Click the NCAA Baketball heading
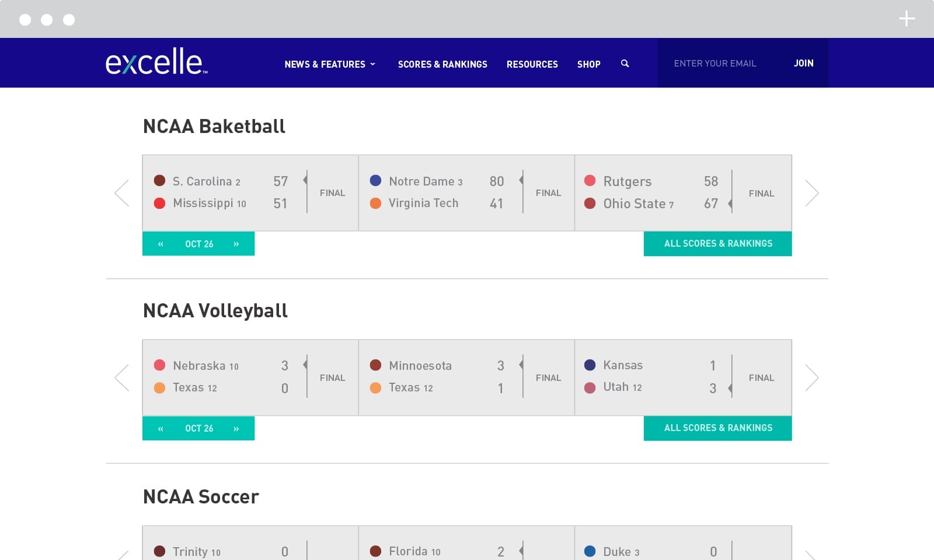934x560 pixels. 214,127
